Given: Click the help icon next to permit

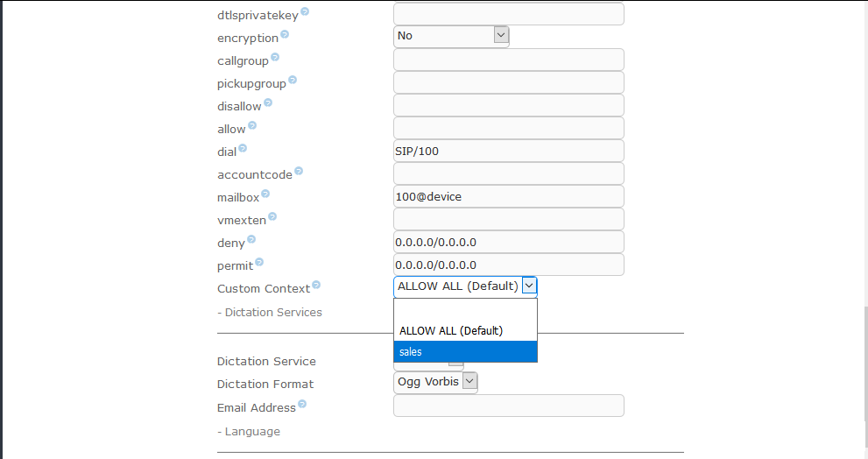Looking at the screenshot, I should coord(259,262).
